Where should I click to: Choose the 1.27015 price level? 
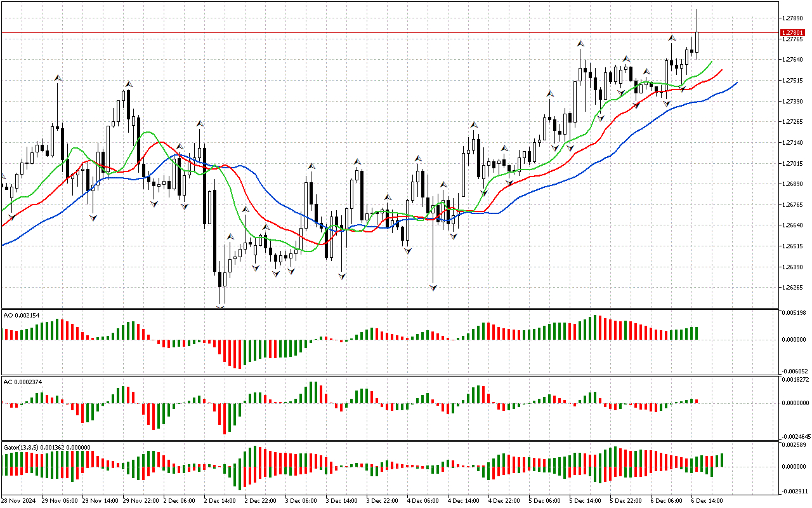(x=793, y=164)
